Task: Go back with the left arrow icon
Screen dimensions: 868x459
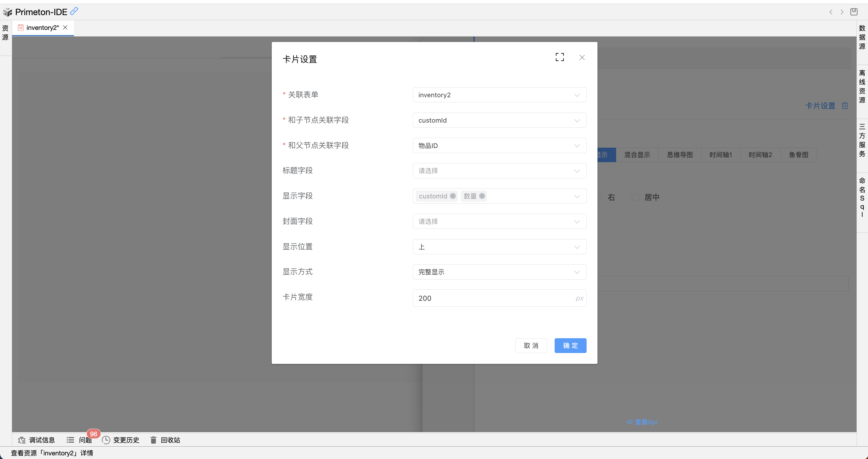Action: (x=831, y=12)
